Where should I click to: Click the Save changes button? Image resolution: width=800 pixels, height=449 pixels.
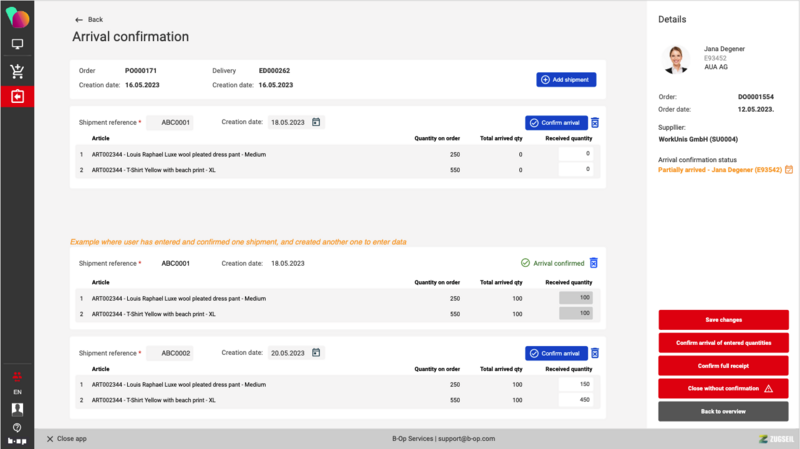click(x=723, y=320)
